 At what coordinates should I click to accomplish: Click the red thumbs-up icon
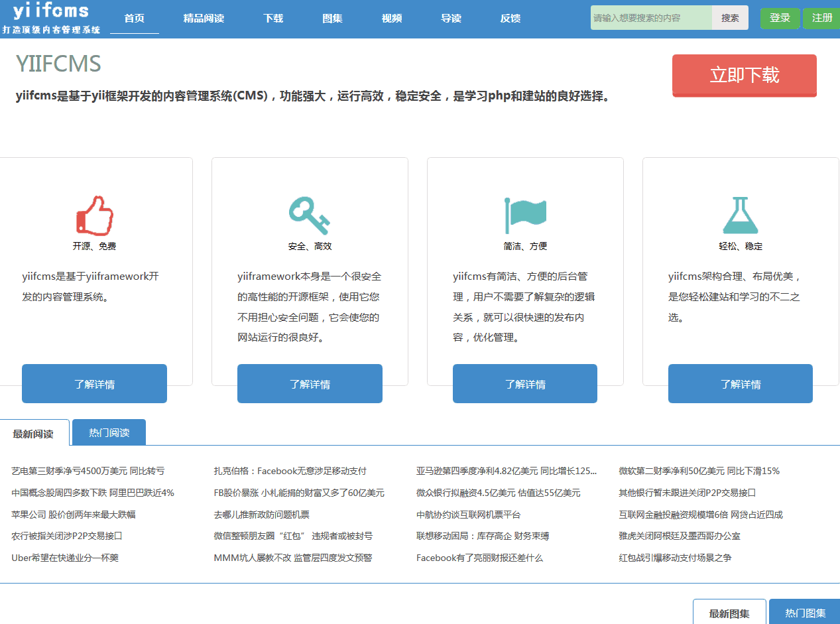point(94,215)
